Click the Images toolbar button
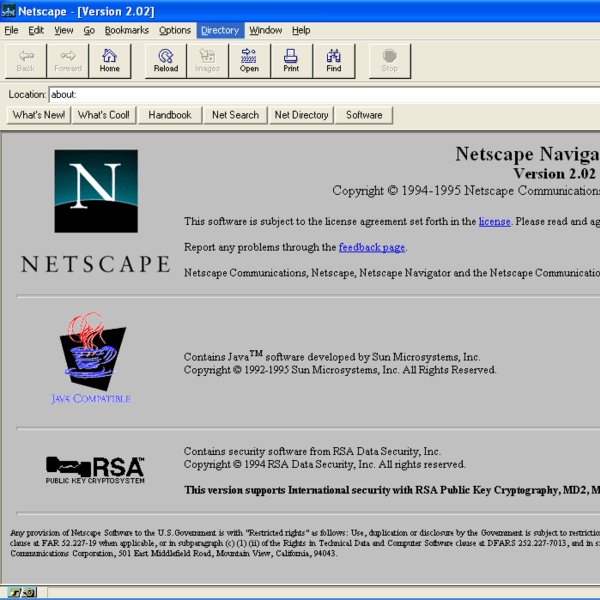 pyautogui.click(x=207, y=60)
